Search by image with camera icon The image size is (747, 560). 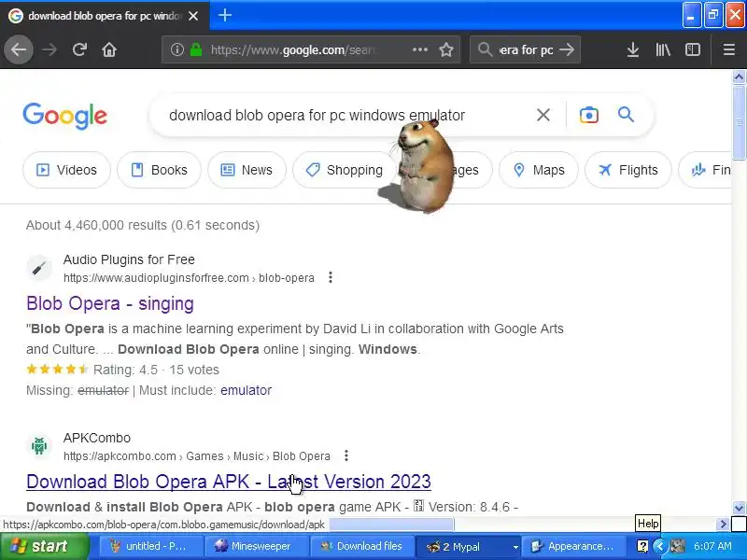click(x=589, y=115)
